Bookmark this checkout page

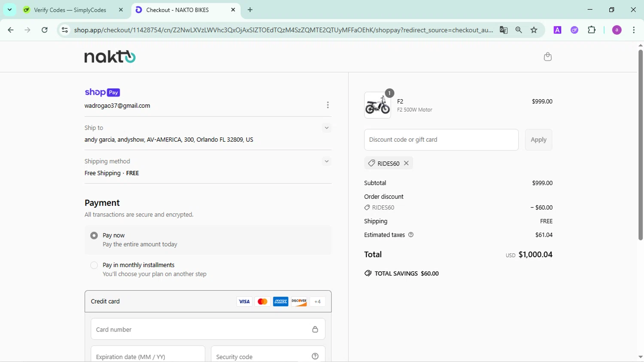pyautogui.click(x=534, y=30)
